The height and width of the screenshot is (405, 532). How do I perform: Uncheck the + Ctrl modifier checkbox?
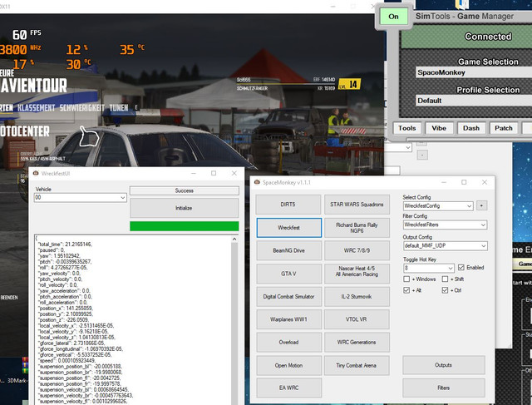pyautogui.click(x=445, y=290)
